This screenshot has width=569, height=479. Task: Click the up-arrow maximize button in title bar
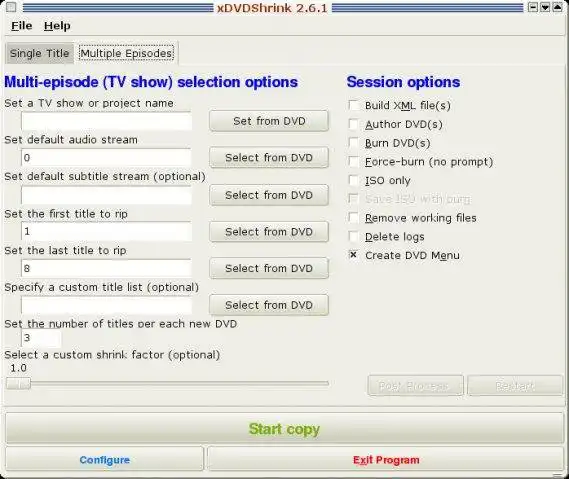click(x=557, y=7)
